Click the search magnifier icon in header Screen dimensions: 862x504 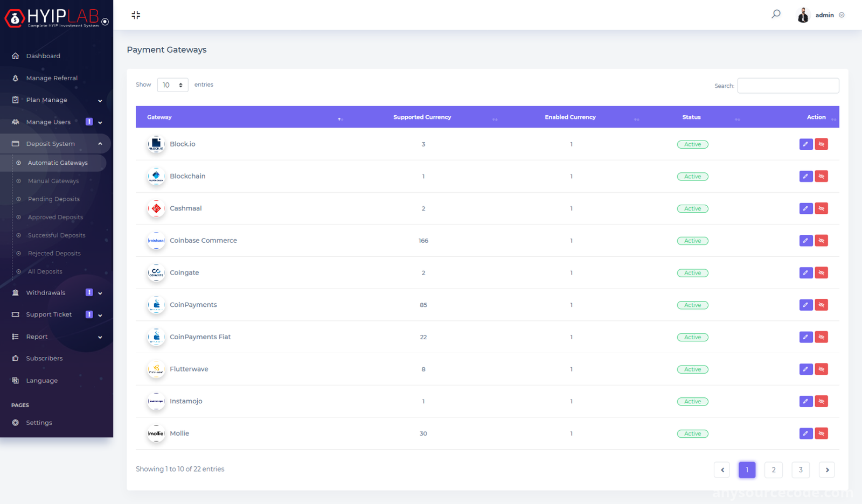click(x=776, y=14)
